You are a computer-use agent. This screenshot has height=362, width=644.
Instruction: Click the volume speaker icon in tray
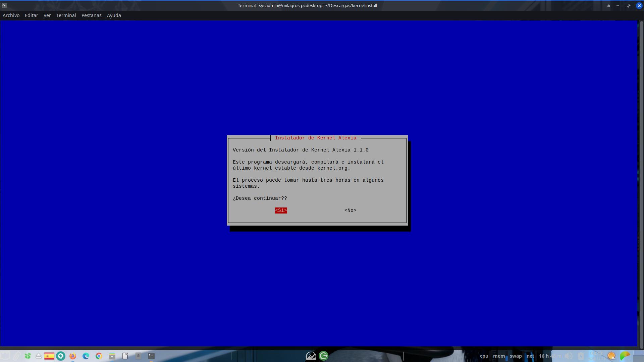point(568,356)
